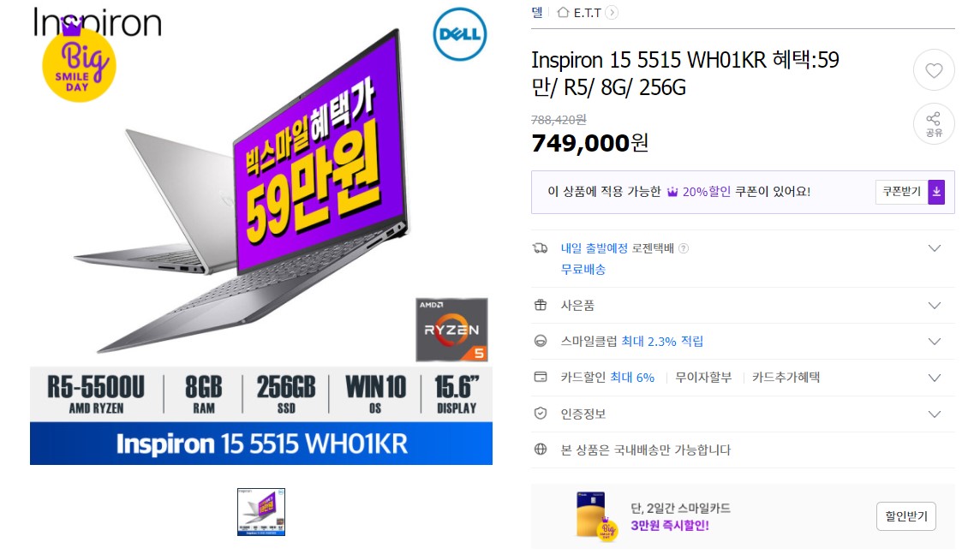
Task: Open the 카드추가혜택 tab
Action: click(786, 378)
